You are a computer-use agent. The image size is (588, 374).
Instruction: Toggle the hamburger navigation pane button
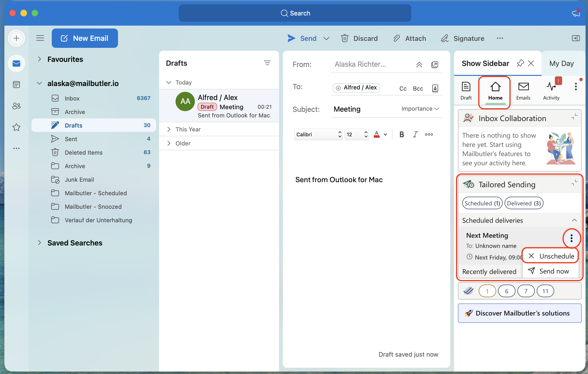(40, 38)
